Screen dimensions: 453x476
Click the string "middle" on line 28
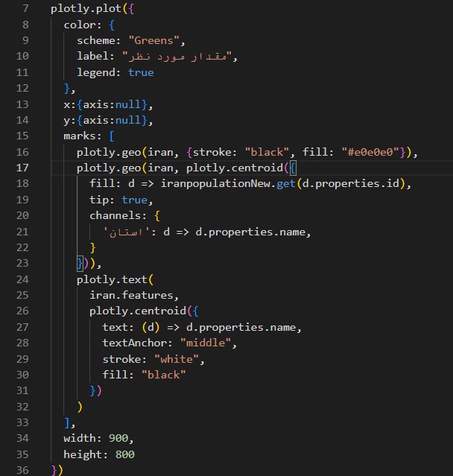pyautogui.click(x=206, y=343)
